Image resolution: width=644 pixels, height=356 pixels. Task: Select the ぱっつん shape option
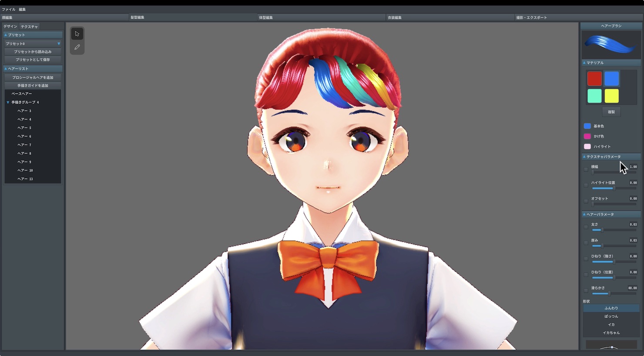611,316
